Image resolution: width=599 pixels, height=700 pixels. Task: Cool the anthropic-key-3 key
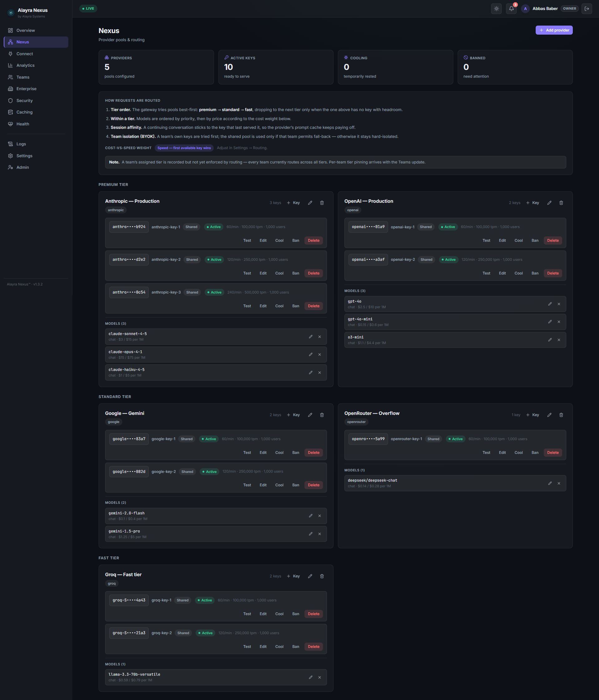(x=279, y=306)
